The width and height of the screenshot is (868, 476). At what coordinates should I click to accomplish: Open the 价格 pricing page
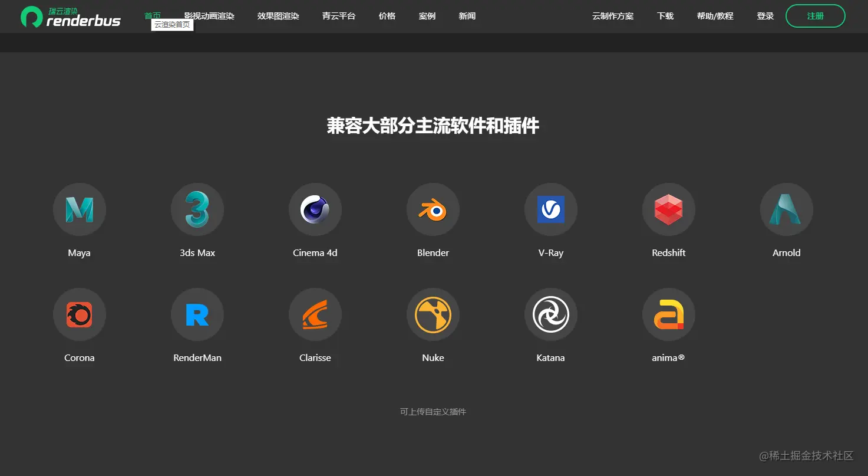tap(387, 16)
